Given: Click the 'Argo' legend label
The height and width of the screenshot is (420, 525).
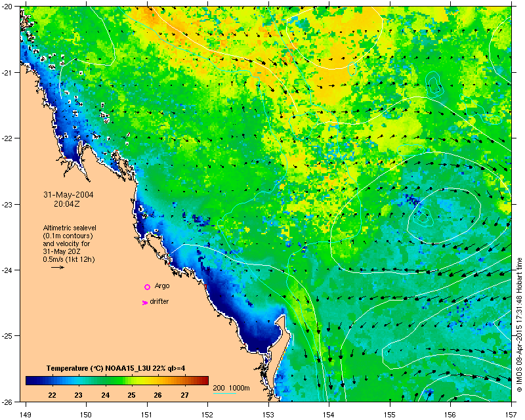Looking at the screenshot, I should click(x=162, y=285).
